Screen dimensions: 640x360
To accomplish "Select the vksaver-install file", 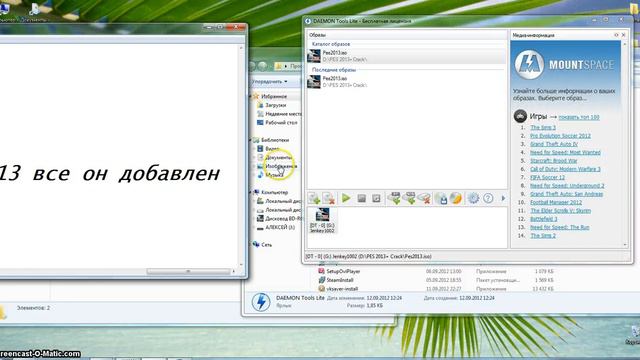I will click(338, 289).
